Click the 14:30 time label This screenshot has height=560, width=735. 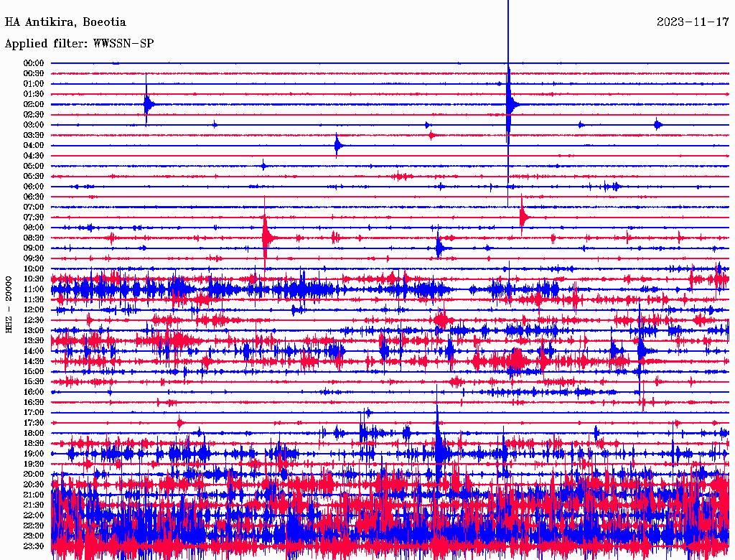[x=34, y=361]
